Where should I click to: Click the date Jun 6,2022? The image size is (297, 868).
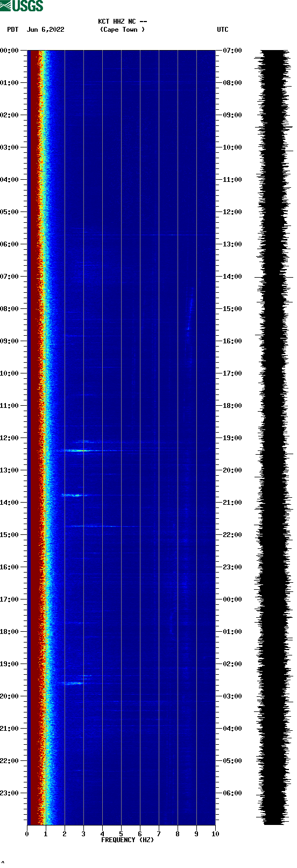click(46, 30)
